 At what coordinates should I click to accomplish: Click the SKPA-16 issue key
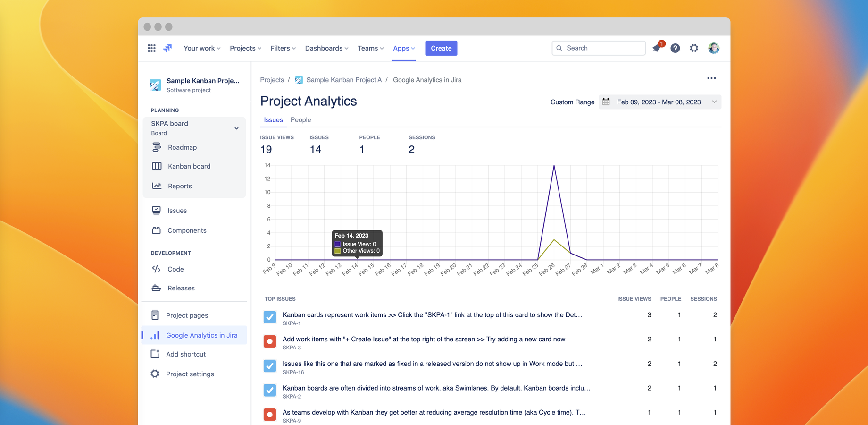coord(293,372)
